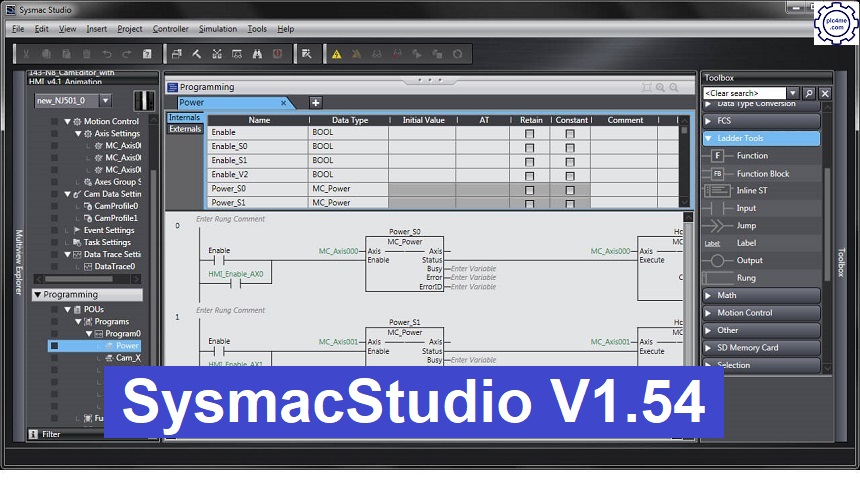Click the variable table vertical scrollbar
The height and width of the screenshot is (480, 860).
coord(685,160)
